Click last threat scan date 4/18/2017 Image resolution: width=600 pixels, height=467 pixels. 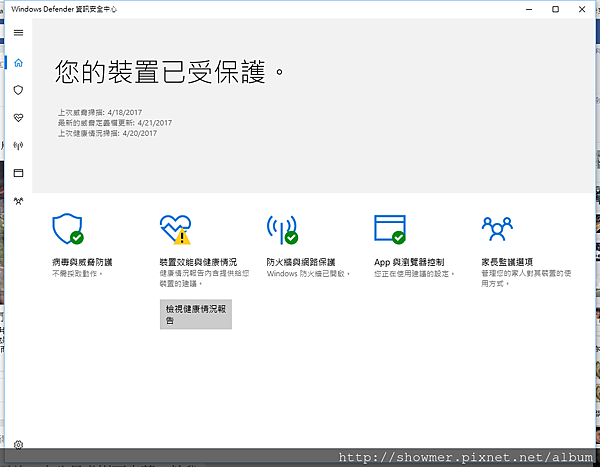[125, 113]
